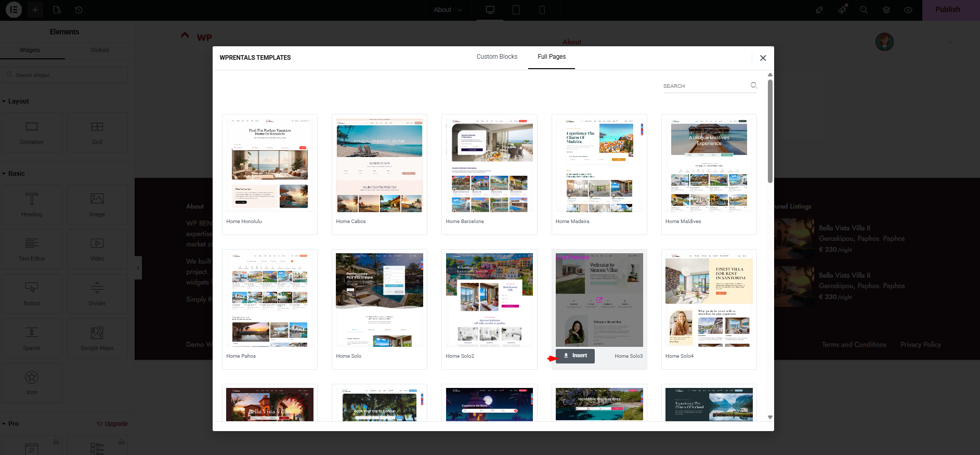Click the magnifier icon beside template SEARCH

point(754,85)
